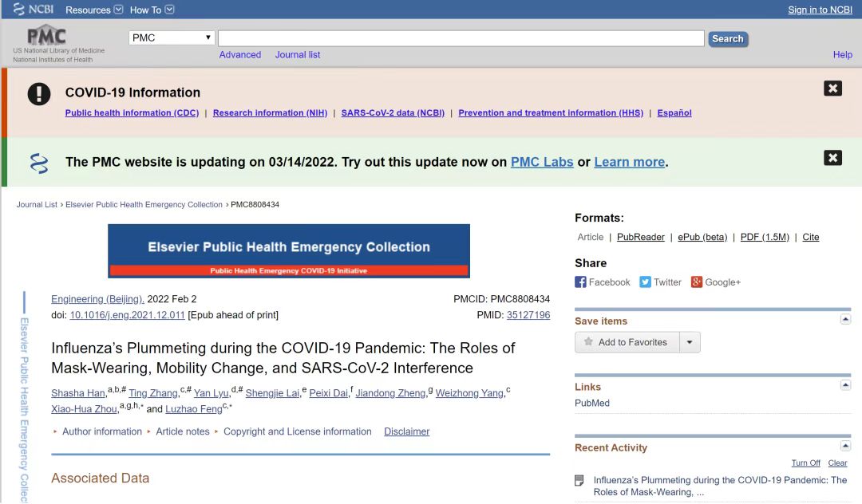Click in the PMC search text field

[461, 38]
